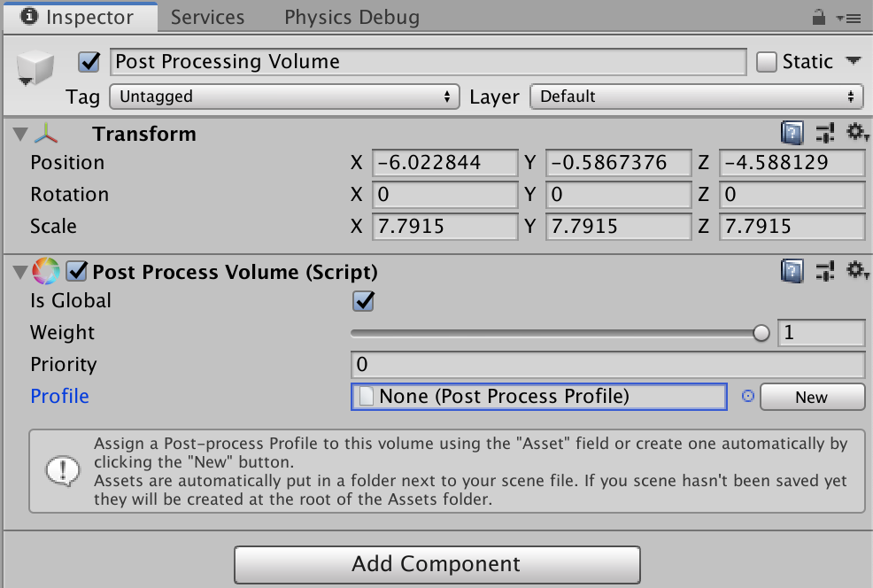Uncheck the Is Global checkbox

click(x=363, y=301)
